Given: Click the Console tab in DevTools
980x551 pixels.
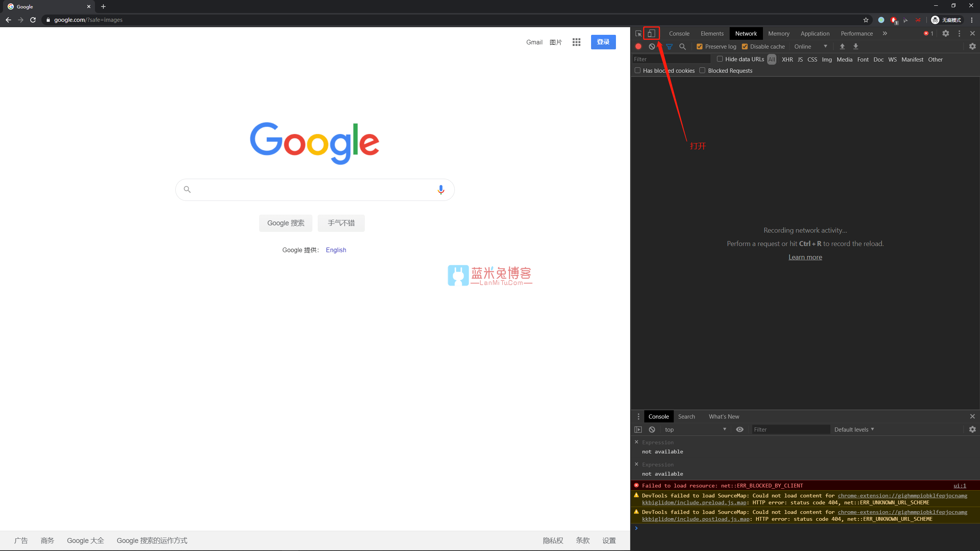Looking at the screenshot, I should point(679,33).
